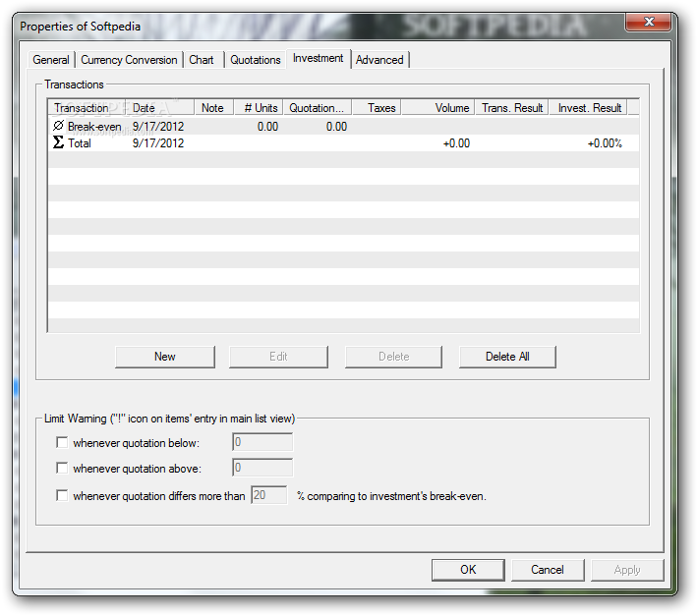Screen dimensions: 698x616
Task: Switch to the General tab
Action: (51, 60)
